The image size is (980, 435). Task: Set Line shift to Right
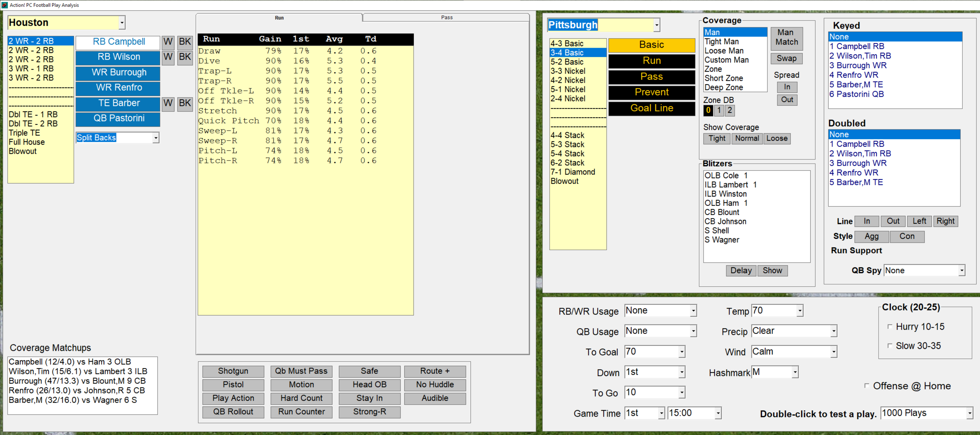click(x=945, y=221)
